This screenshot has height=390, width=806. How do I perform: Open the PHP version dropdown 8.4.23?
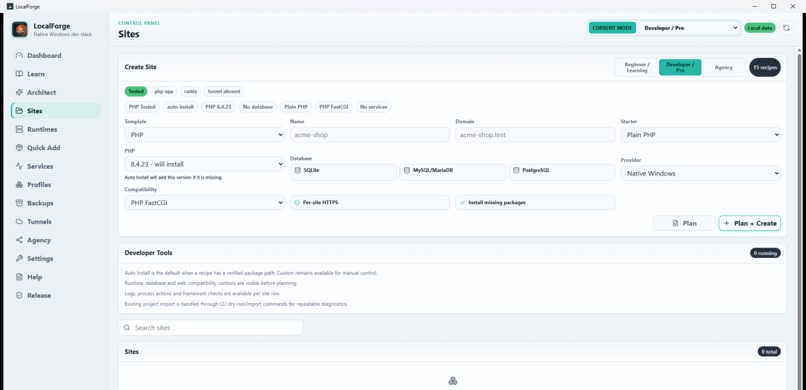pyautogui.click(x=205, y=164)
